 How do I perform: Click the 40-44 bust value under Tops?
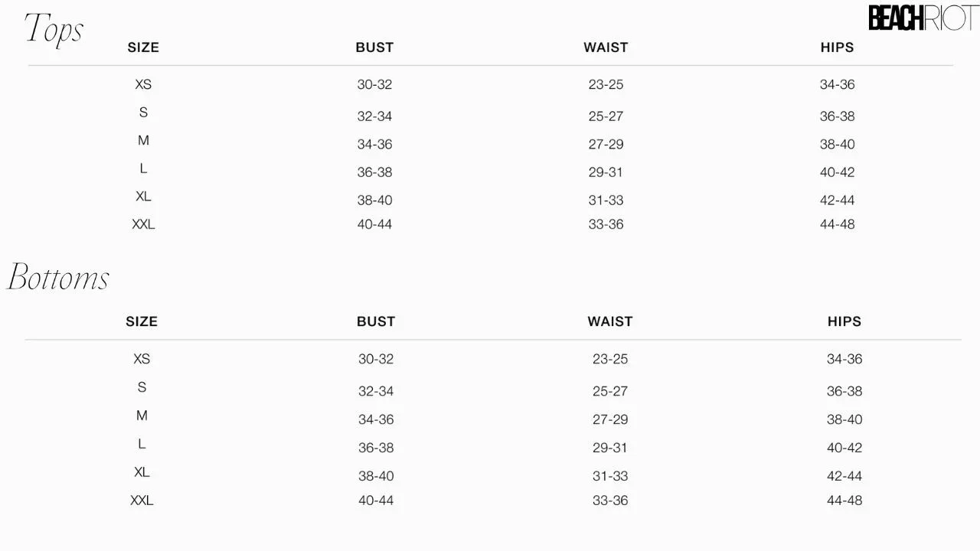coord(374,224)
